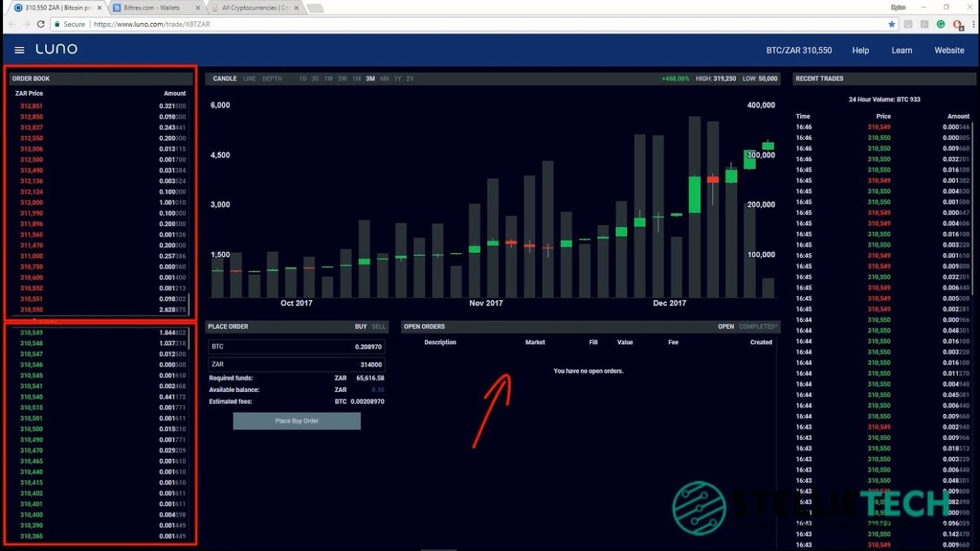Select LINE chart type

coord(250,79)
